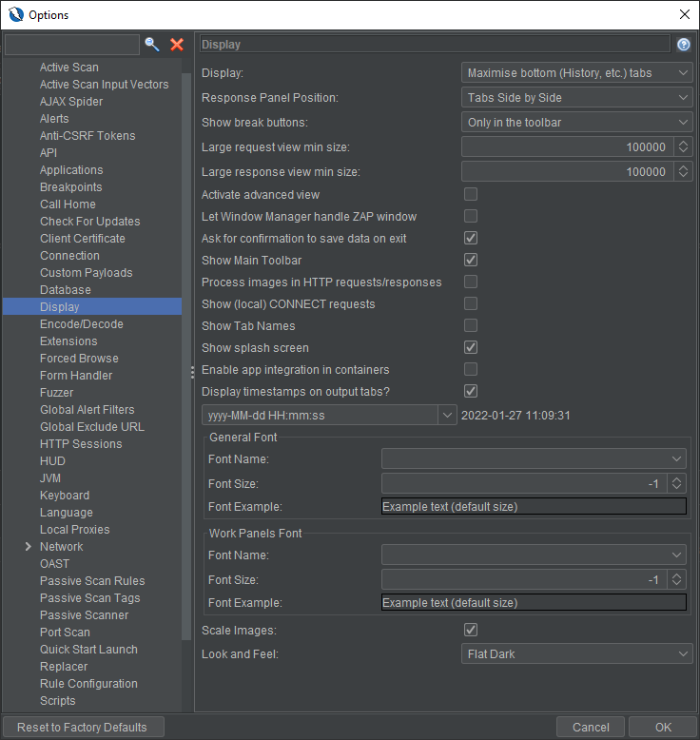The height and width of the screenshot is (740, 700).
Task: Select Alerts in the options list
Action: 54,119
